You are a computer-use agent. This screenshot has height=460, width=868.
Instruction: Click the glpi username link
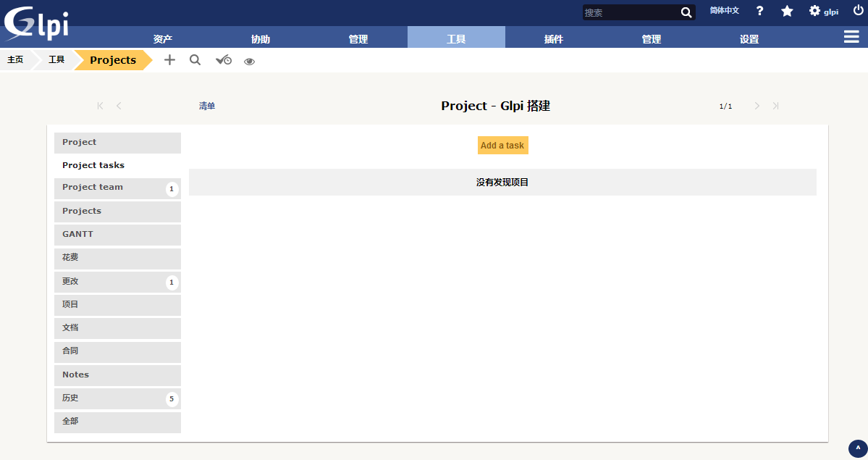tap(831, 12)
